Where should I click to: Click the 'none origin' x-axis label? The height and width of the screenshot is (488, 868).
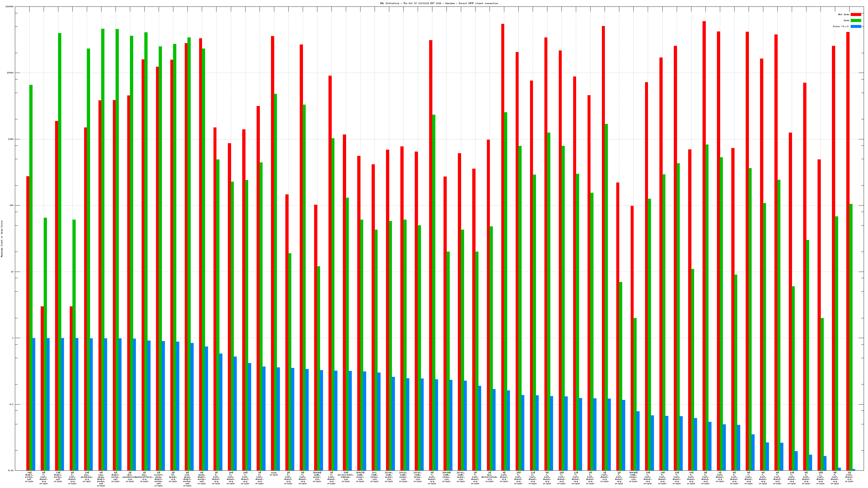point(274,474)
